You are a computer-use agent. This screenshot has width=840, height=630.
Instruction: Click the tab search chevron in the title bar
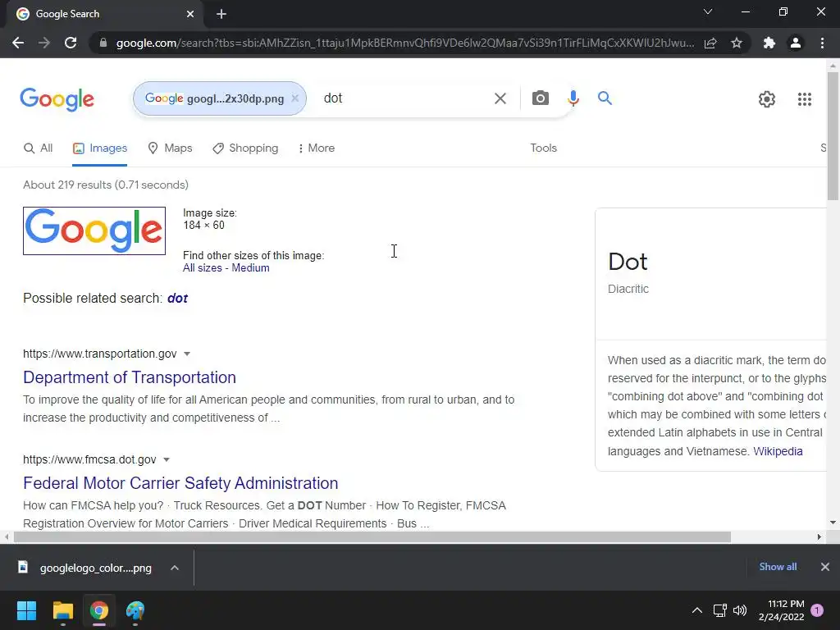click(708, 11)
